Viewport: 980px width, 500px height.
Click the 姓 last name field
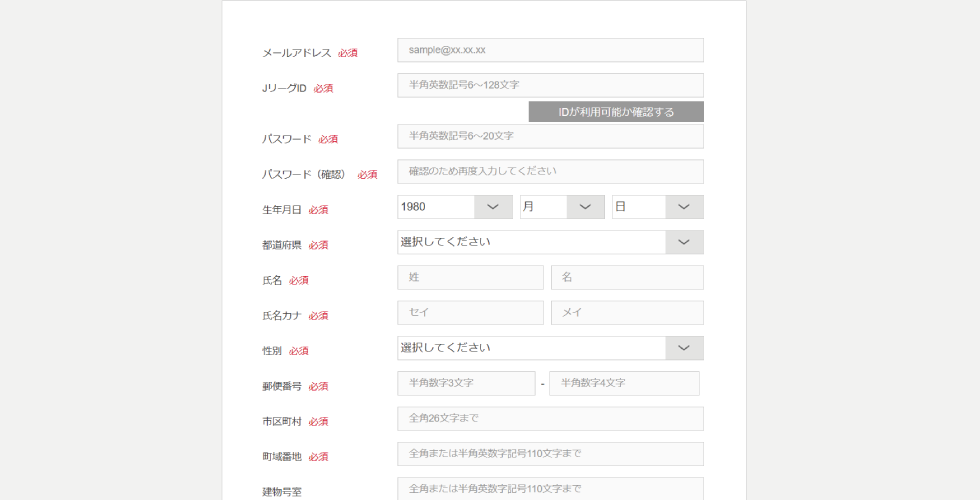tap(470, 277)
